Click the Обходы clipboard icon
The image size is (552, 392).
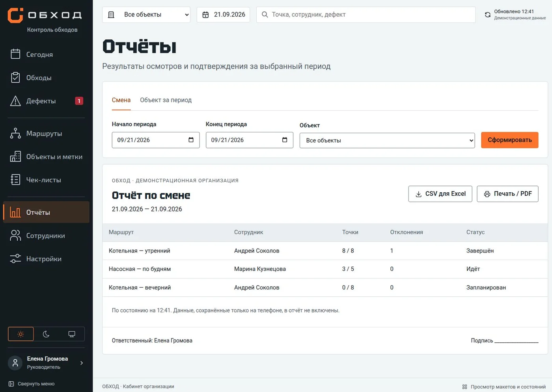point(15,77)
